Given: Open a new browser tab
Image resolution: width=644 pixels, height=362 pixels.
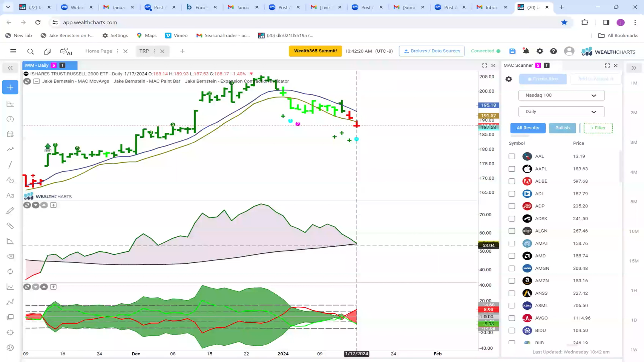Looking at the screenshot, I should [x=561, y=7].
